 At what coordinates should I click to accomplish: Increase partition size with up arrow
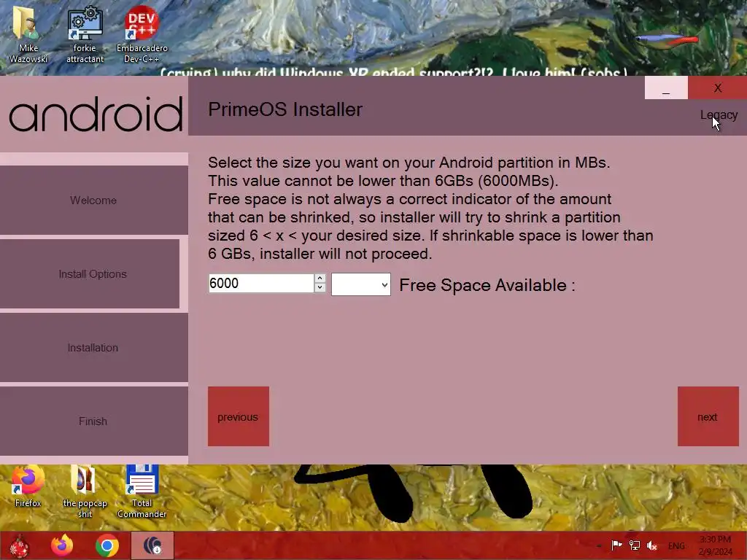pos(320,278)
